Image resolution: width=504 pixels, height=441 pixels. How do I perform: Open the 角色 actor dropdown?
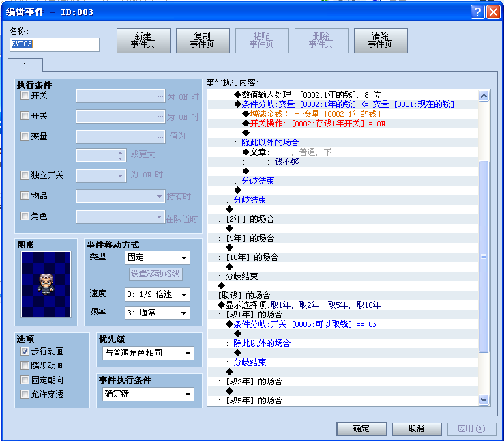[121, 217]
